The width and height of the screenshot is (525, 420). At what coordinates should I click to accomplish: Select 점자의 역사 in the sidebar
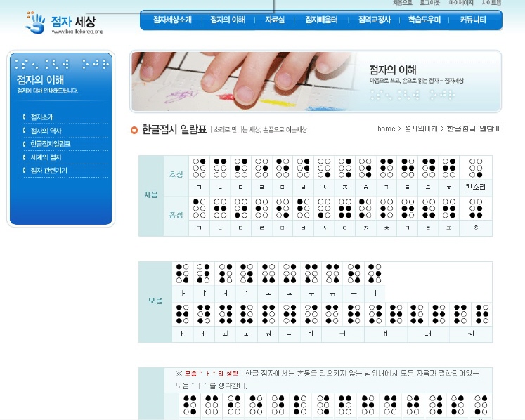pos(46,131)
